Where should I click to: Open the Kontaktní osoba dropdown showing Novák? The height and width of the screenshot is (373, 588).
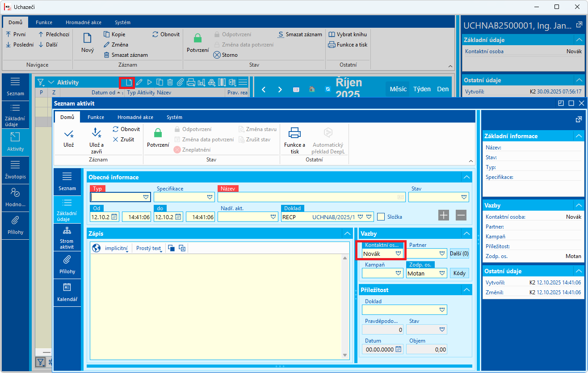399,253
